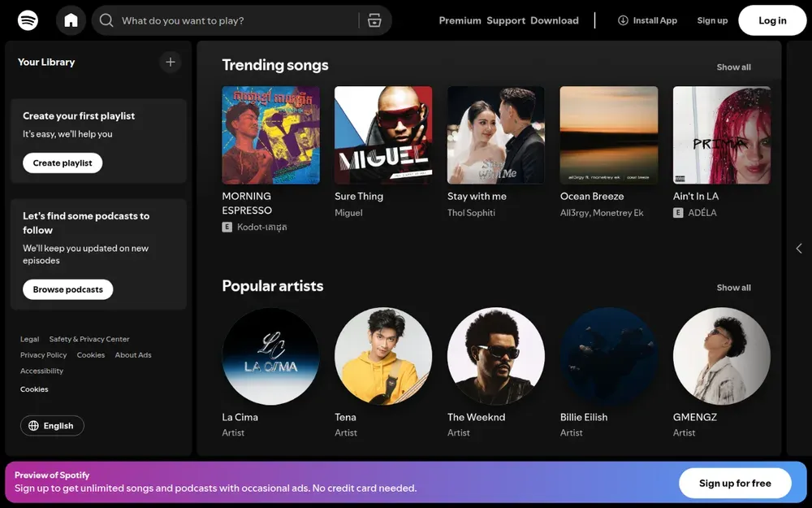The width and height of the screenshot is (812, 508).
Task: Click the Trending songs heading
Action: (x=275, y=65)
